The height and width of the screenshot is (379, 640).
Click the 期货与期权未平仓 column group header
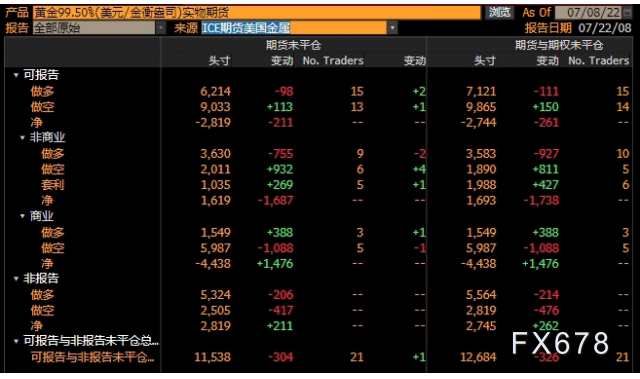559,45
